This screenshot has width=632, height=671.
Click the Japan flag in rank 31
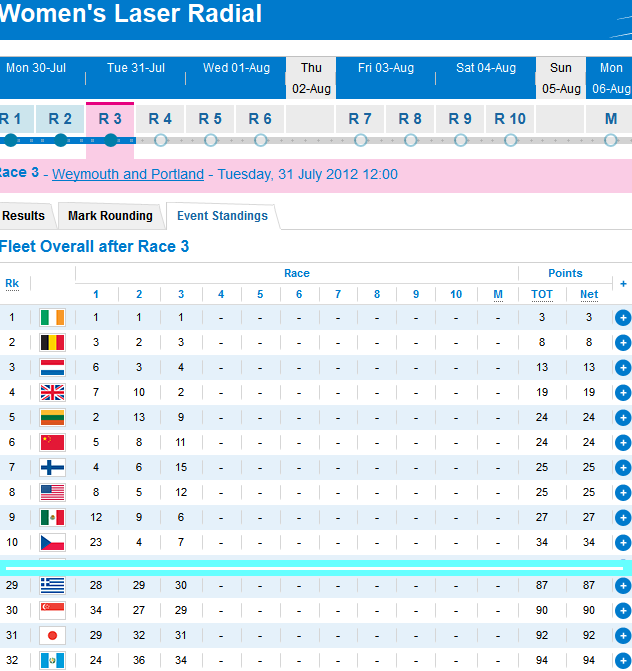52,635
